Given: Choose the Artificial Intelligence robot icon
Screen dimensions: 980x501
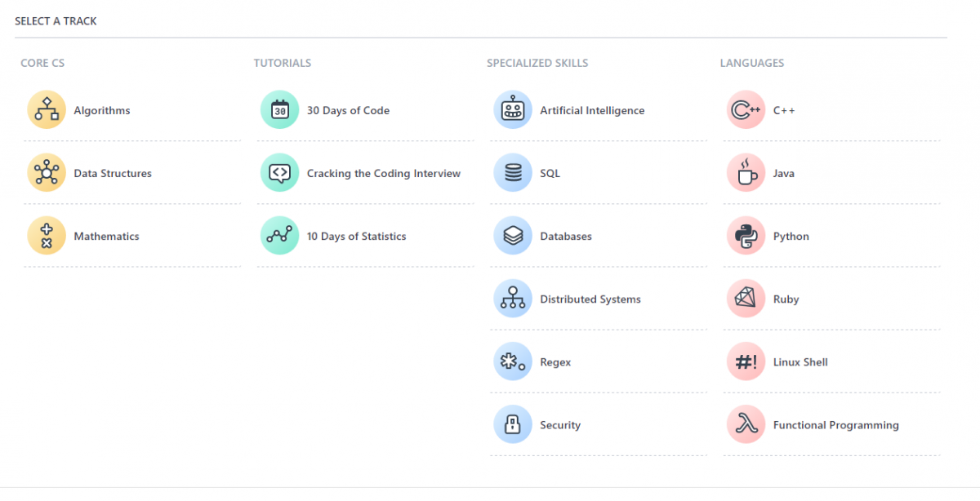Looking at the screenshot, I should [x=513, y=110].
